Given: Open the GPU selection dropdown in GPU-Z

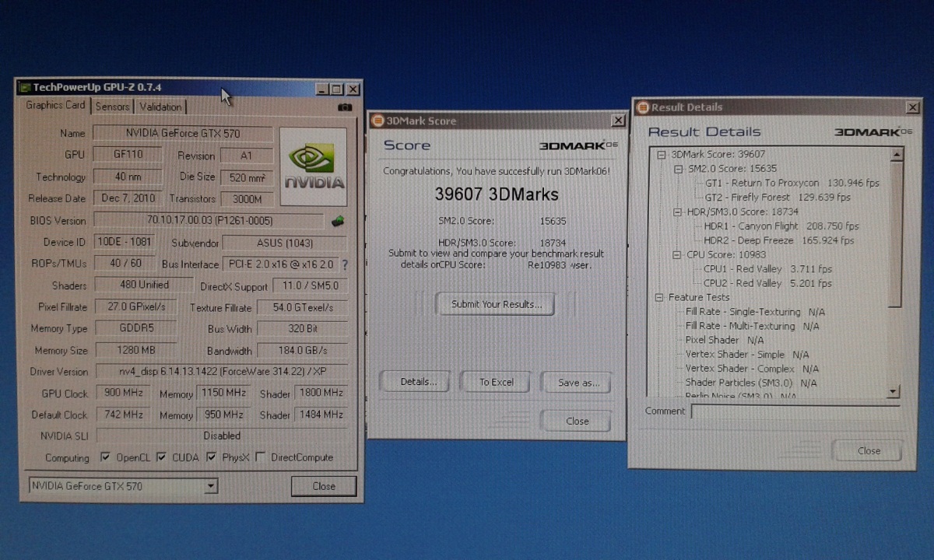Looking at the screenshot, I should click(x=210, y=487).
